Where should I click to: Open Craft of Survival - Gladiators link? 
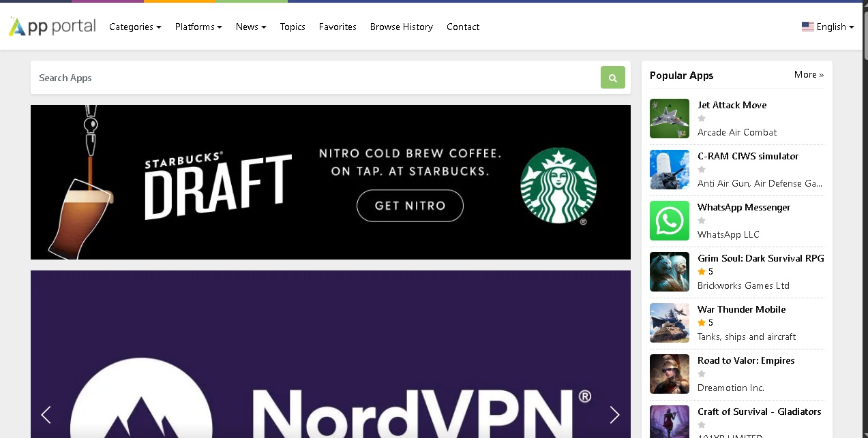click(759, 411)
